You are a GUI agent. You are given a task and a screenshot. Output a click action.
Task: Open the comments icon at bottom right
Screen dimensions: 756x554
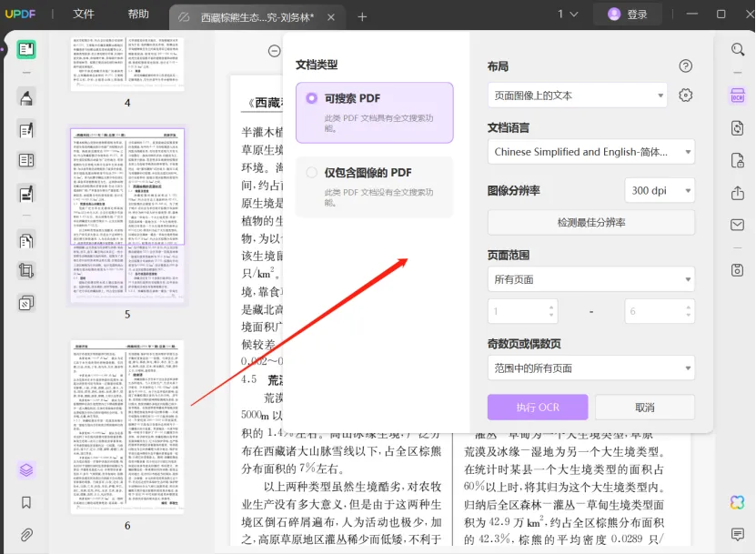(x=737, y=534)
